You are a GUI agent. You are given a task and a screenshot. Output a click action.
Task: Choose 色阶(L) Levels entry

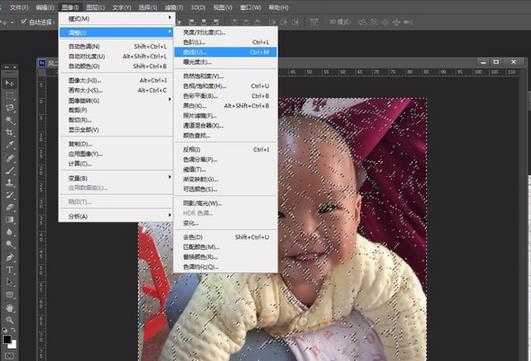226,42
